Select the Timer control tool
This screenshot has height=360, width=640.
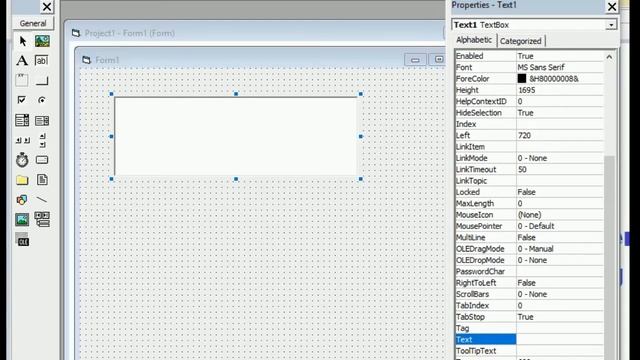[22, 160]
